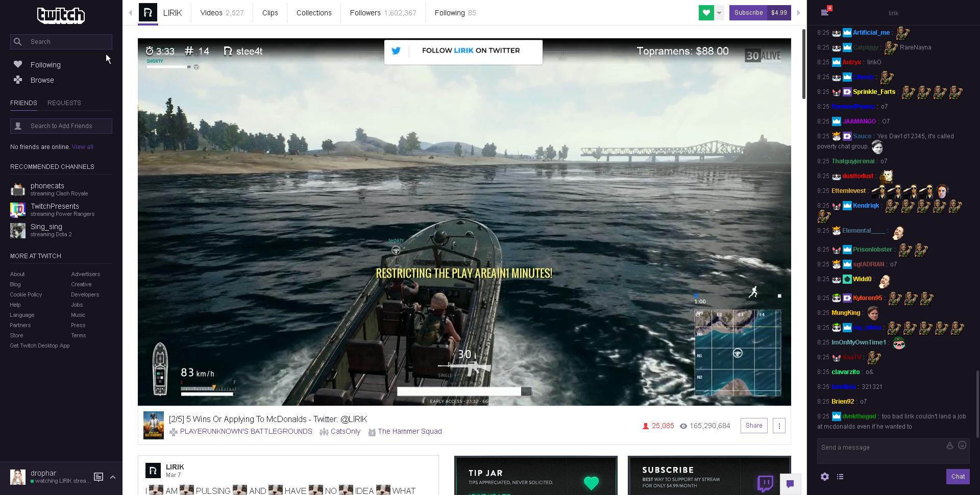Viewport: 980px width, 495px height.
Task: Click Get Twitch Desktop App link
Action: [x=40, y=345]
